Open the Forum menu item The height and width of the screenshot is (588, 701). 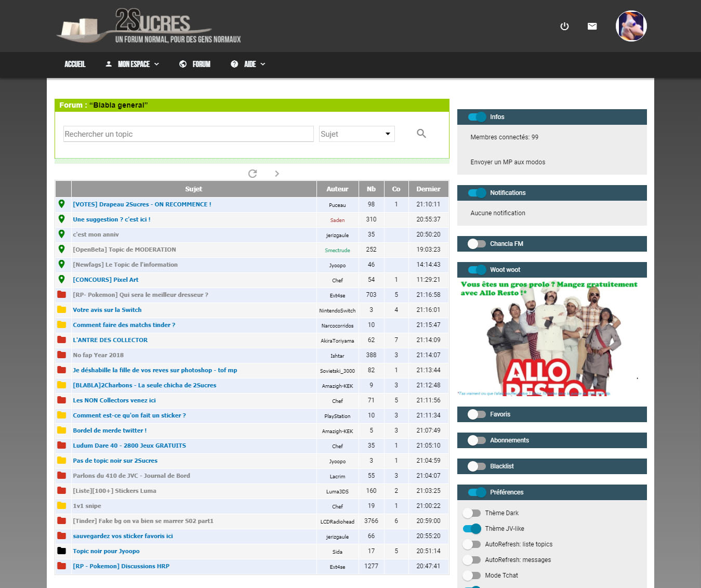195,64
